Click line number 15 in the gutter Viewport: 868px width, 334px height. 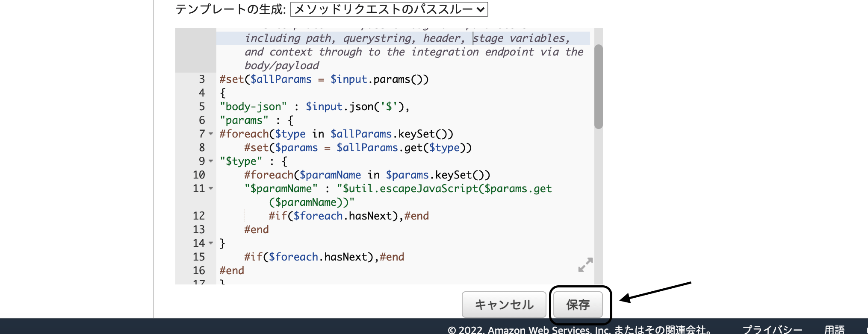(x=199, y=257)
